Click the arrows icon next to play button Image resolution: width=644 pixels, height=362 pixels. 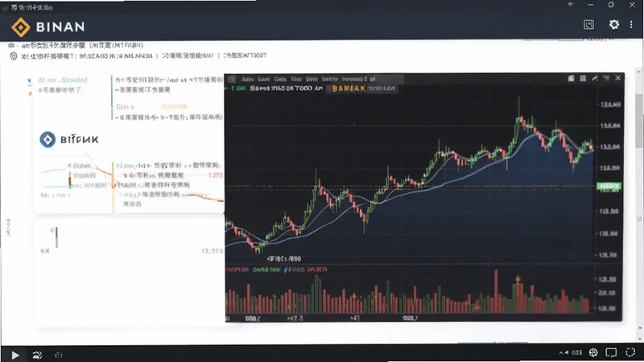[37, 355]
